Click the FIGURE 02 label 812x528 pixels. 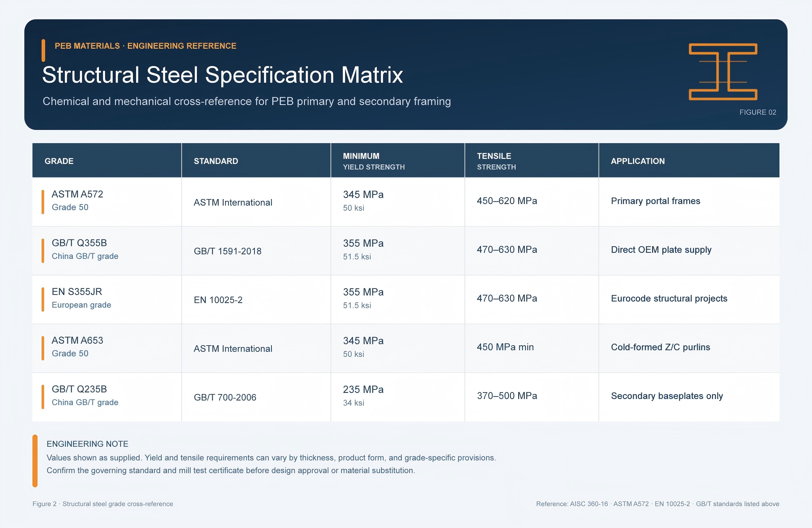point(758,112)
